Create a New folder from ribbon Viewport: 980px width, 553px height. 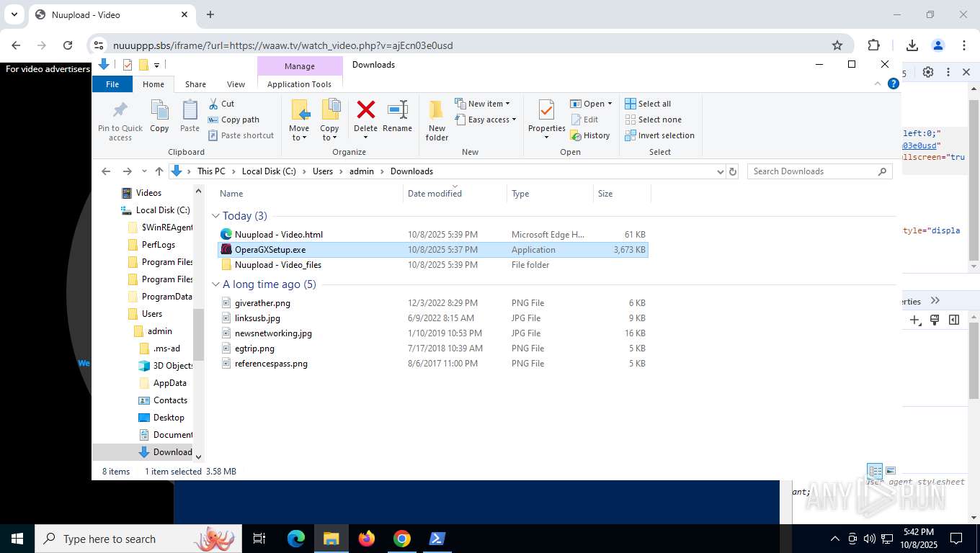[437, 120]
